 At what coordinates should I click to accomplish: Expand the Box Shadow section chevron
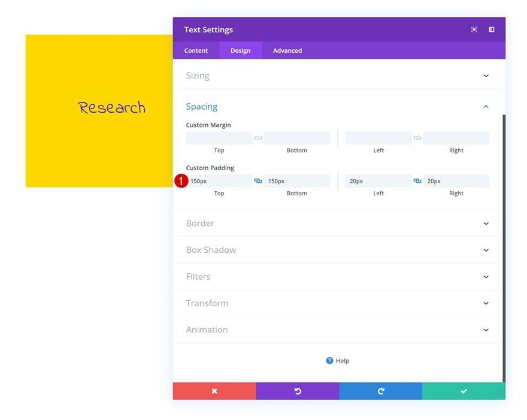click(486, 250)
